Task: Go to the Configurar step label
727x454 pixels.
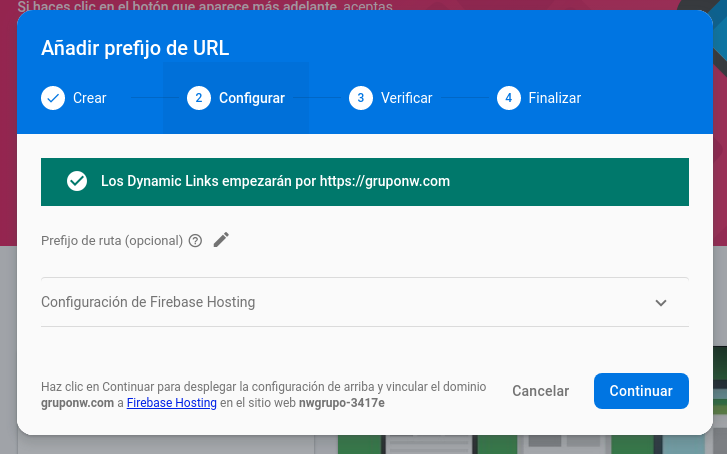Action: click(x=252, y=98)
